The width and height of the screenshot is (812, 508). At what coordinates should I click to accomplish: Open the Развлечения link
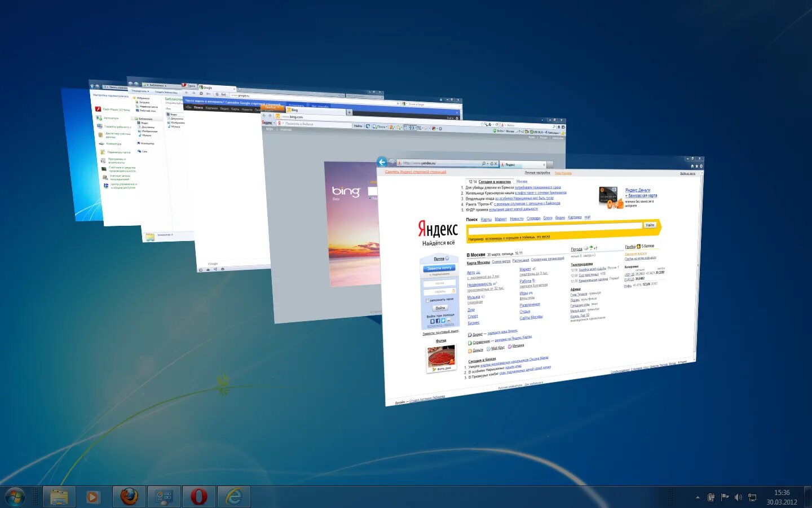click(529, 305)
